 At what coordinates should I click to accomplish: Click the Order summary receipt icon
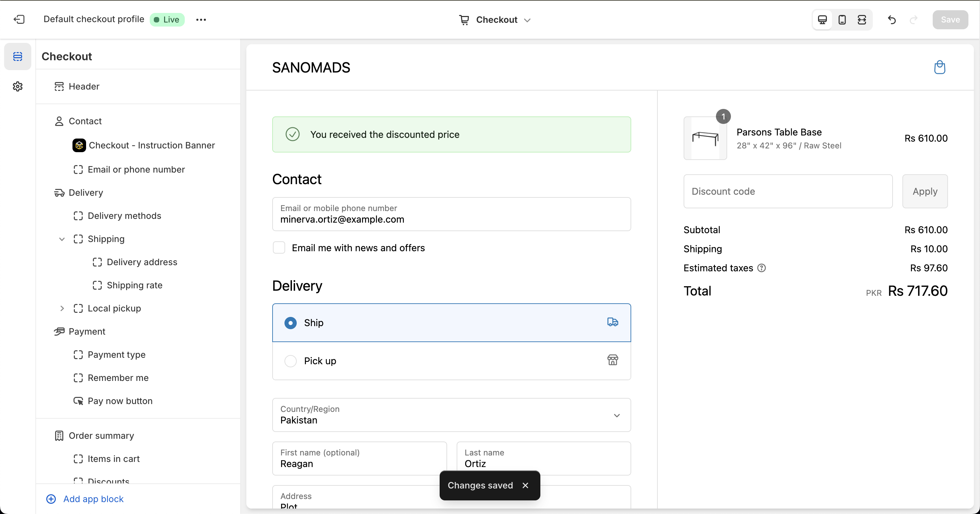[x=59, y=436]
